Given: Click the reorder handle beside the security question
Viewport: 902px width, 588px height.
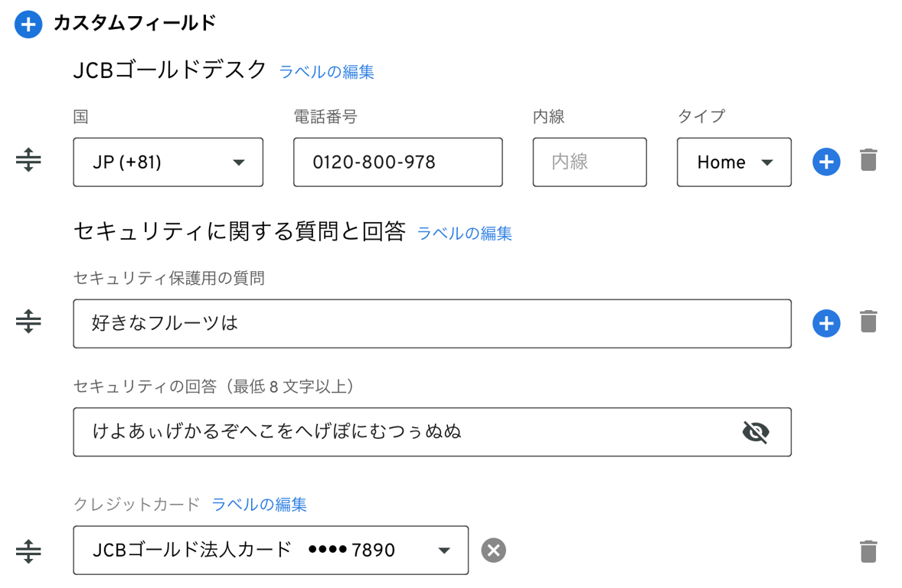Looking at the screenshot, I should point(28,323).
